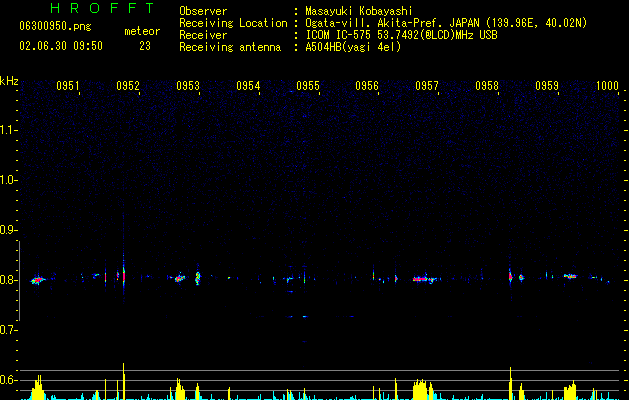
Task: Select the Ogata-vill. Akita-Pref. JAPAN location text
Action: [x=446, y=23]
